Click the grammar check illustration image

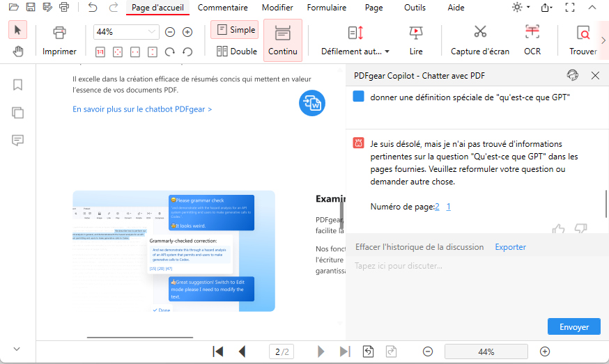point(174,251)
